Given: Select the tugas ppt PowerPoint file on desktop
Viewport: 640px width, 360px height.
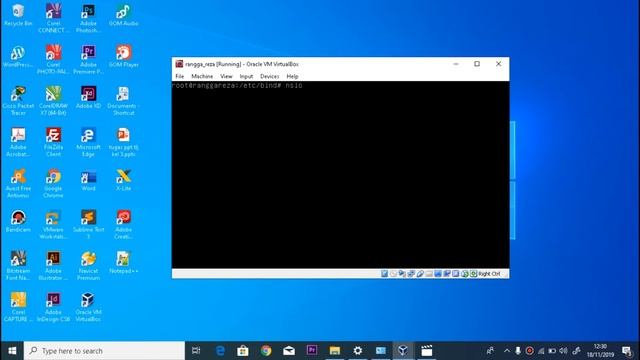Looking at the screenshot, I should 123,142.
